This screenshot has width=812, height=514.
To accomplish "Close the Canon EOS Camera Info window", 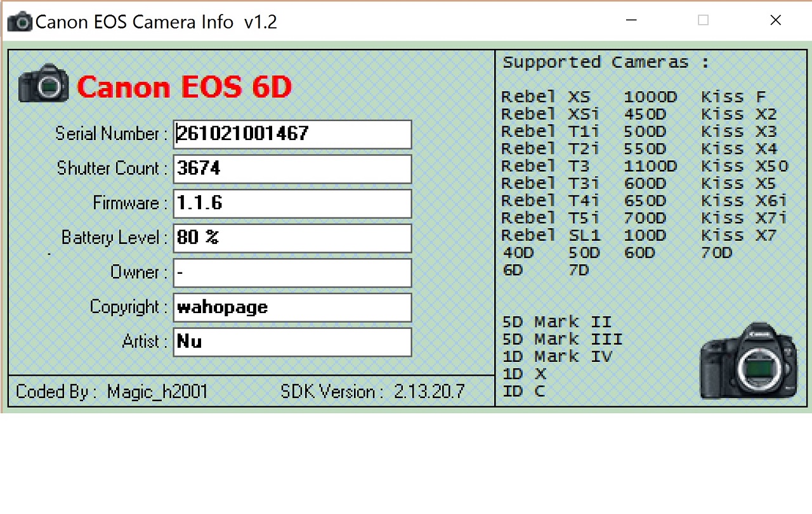I will tap(775, 20).
